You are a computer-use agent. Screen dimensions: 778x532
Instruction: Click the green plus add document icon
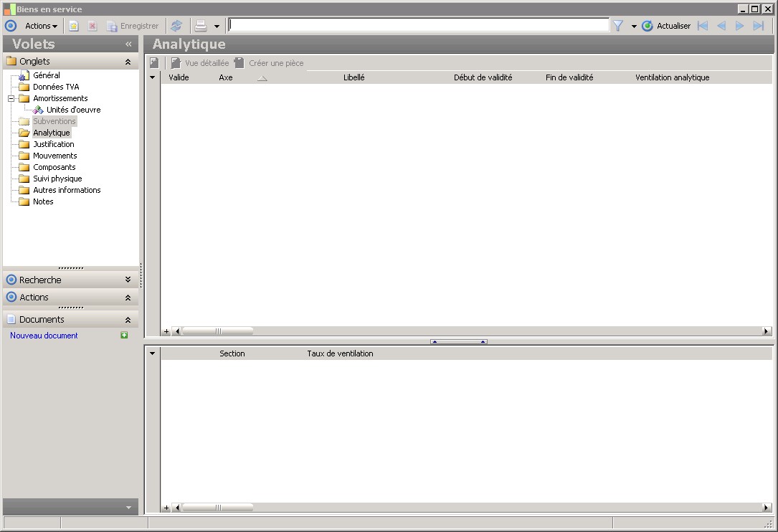pos(124,335)
